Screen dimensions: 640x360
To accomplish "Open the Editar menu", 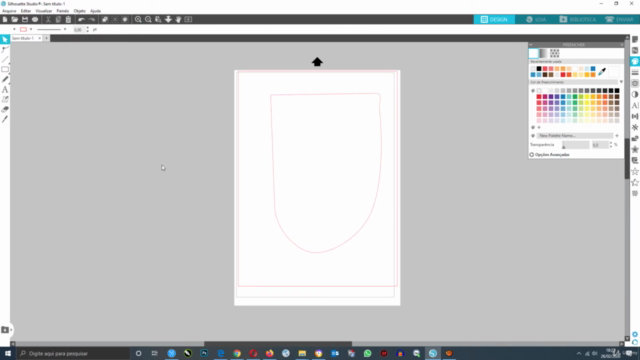I will click(x=26, y=11).
